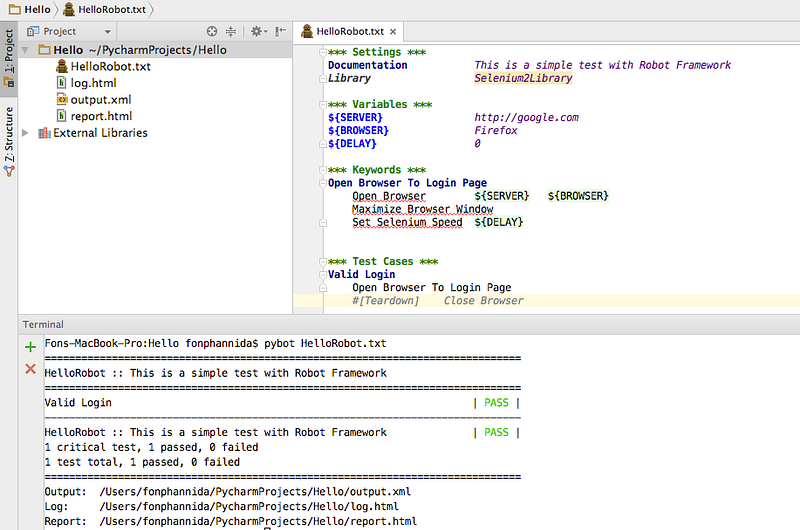Screen dimensions: 800x530
Task: Open the Z: Structure side tool window tab
Action: 9,141
